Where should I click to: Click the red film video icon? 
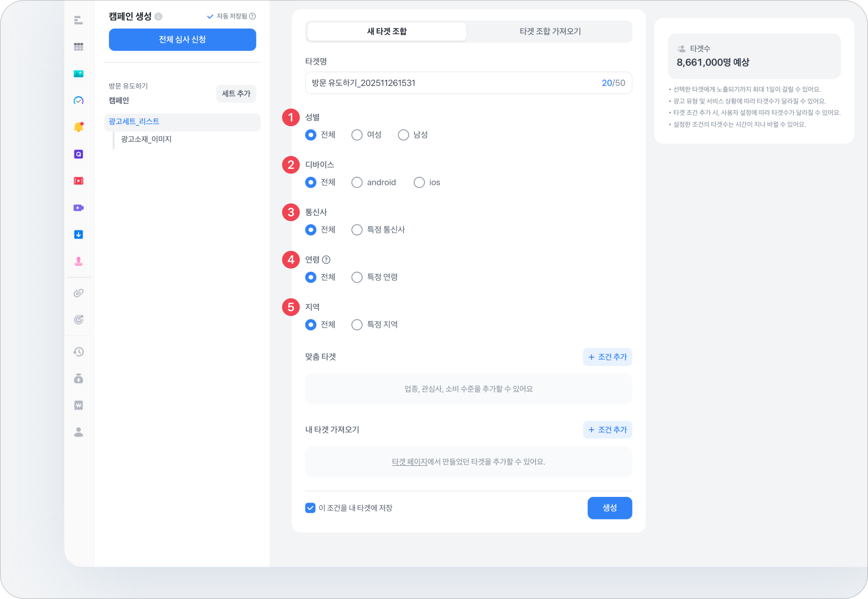(x=79, y=181)
